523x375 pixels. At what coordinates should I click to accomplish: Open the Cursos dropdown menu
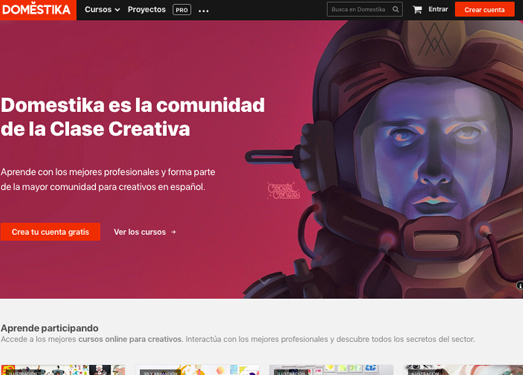pyautogui.click(x=102, y=10)
